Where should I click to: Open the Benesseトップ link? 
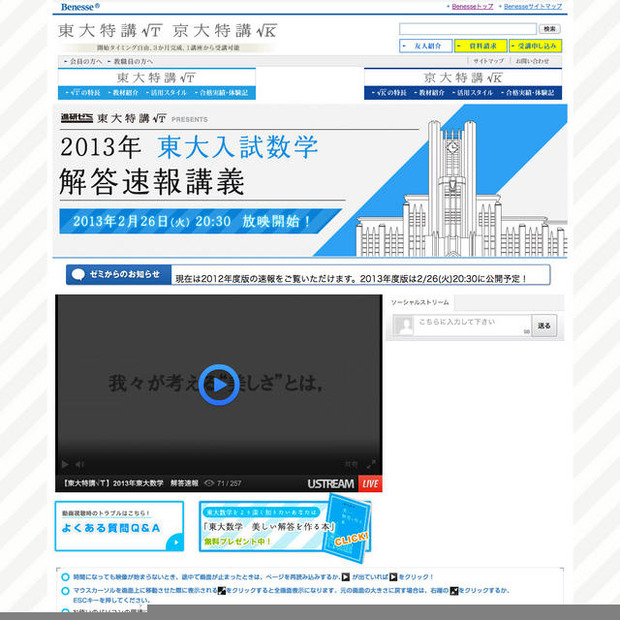click(x=472, y=6)
